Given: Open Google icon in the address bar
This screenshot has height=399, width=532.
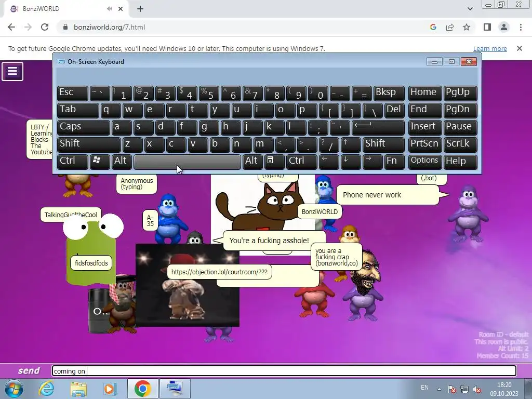Looking at the screenshot, I should click(x=433, y=27).
